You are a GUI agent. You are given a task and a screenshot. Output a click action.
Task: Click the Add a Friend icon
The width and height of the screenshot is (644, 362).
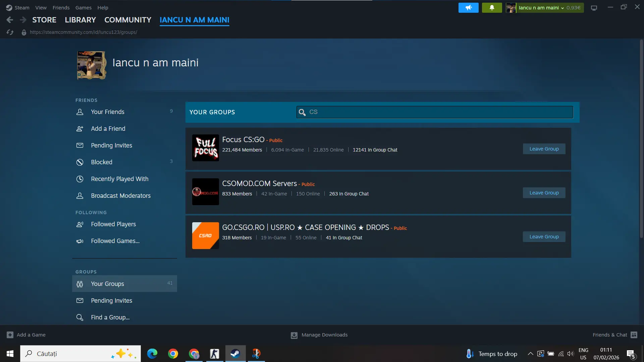click(80, 129)
